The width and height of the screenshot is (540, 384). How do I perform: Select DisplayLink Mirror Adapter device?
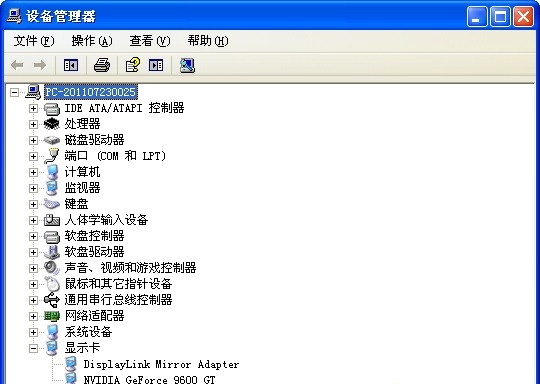coord(161,364)
